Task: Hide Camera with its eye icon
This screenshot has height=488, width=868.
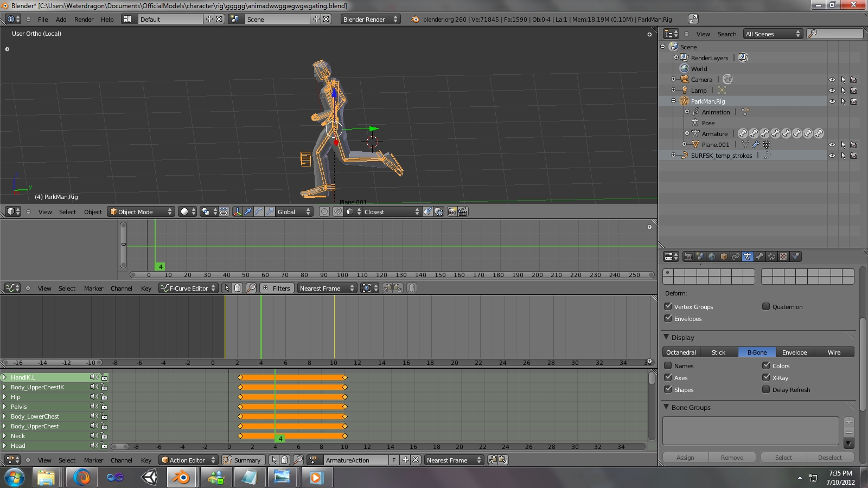Action: tap(832, 80)
